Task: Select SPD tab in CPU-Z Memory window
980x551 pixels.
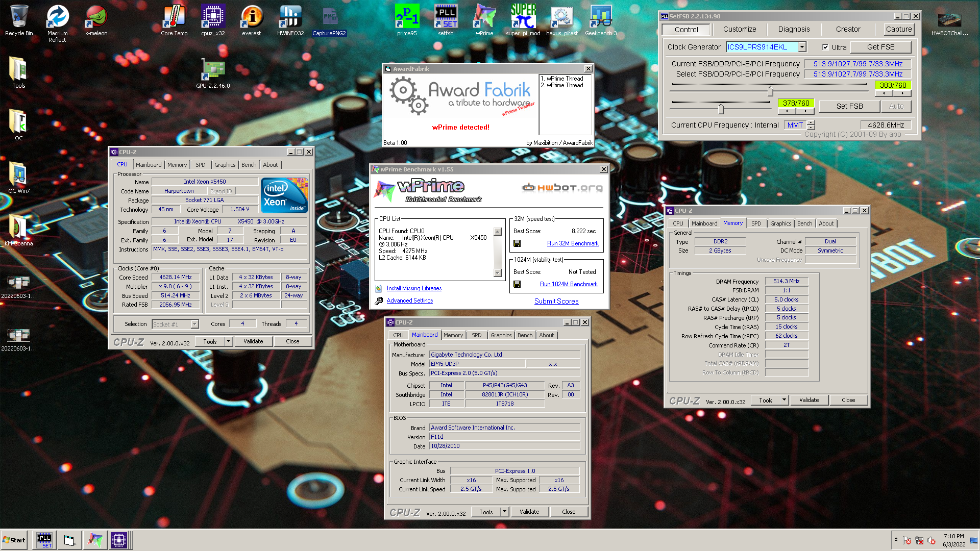Action: [x=756, y=223]
